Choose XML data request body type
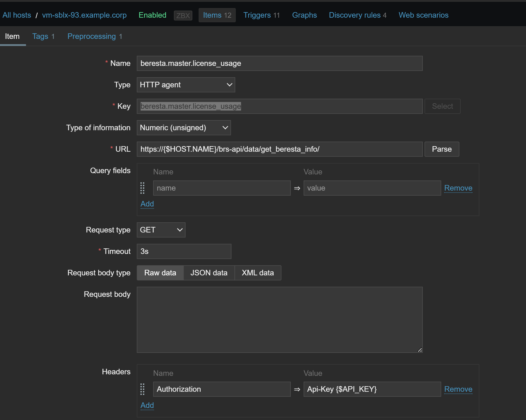The image size is (526, 420). click(x=258, y=273)
